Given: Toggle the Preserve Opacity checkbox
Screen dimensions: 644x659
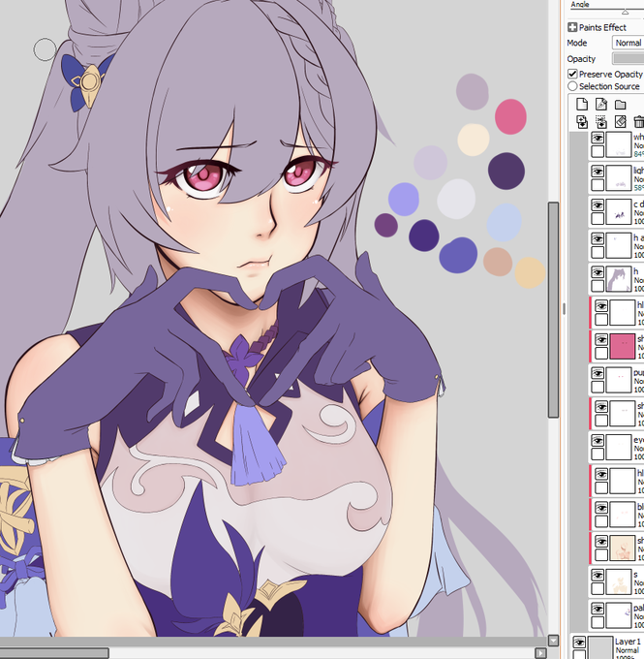Looking at the screenshot, I should tap(572, 74).
